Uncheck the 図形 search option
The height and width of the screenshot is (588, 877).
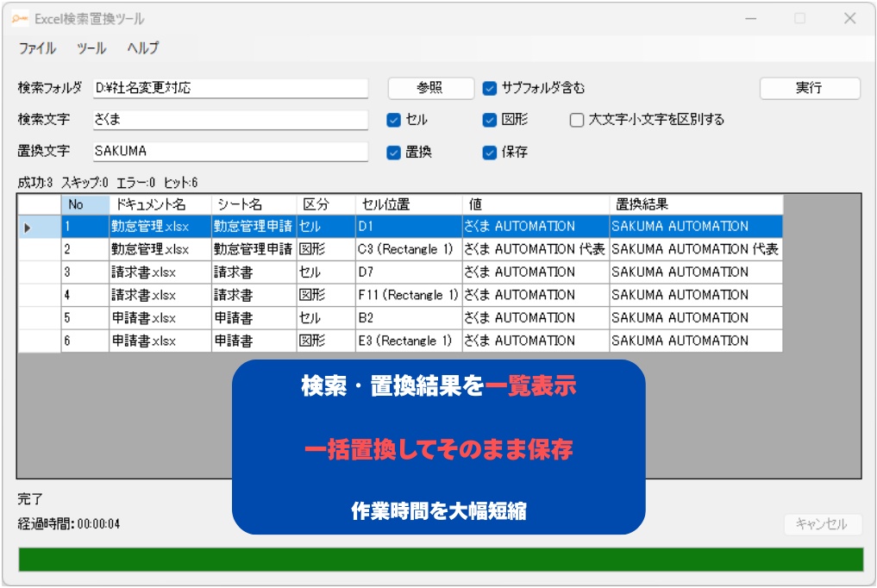491,120
